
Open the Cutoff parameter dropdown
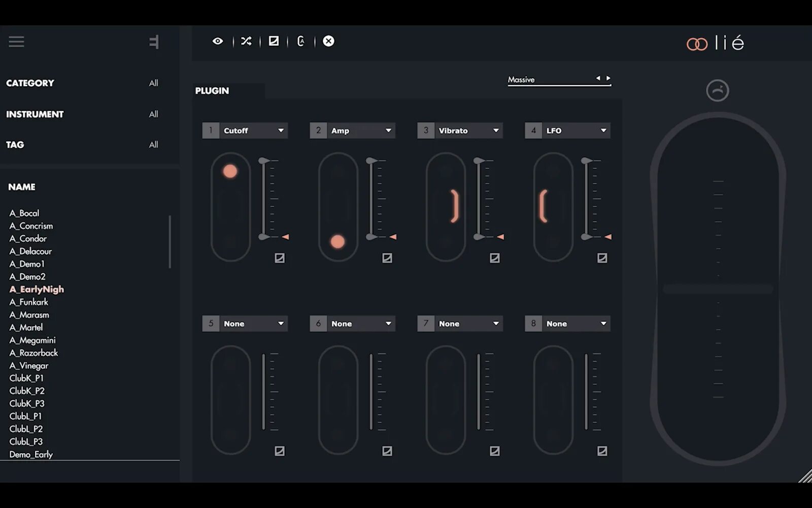[x=245, y=131]
